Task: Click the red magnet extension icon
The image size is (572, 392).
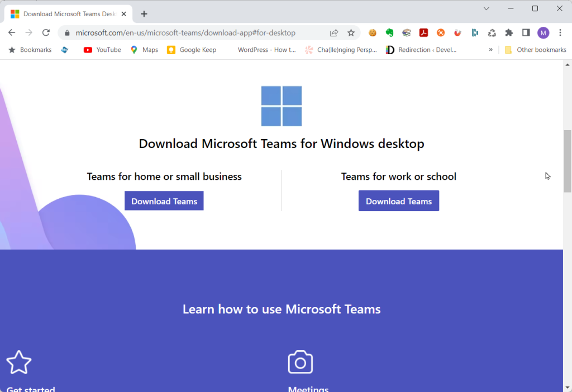Action: tap(457, 33)
